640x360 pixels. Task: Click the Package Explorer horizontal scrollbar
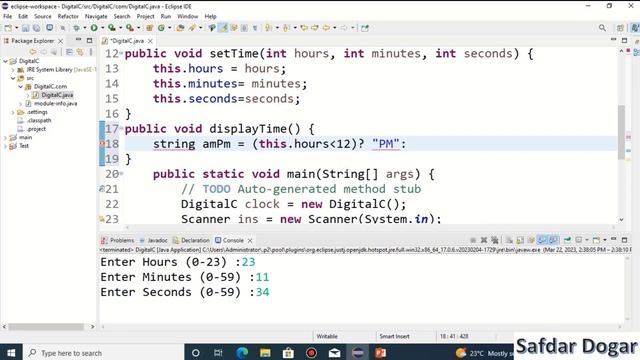[x=46, y=327]
